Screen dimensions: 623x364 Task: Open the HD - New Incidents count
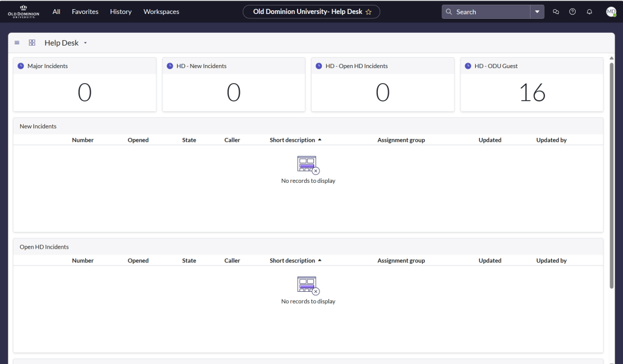pyautogui.click(x=234, y=92)
